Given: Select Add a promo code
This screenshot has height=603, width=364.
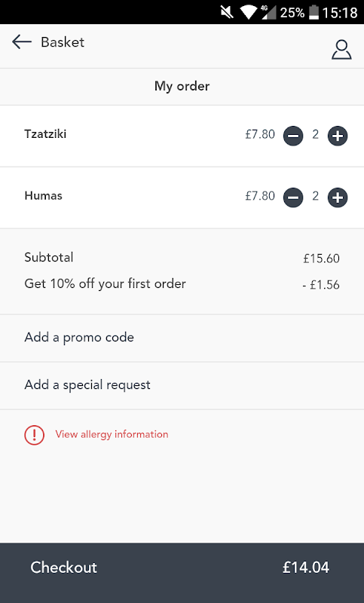Looking at the screenshot, I should (182, 338).
